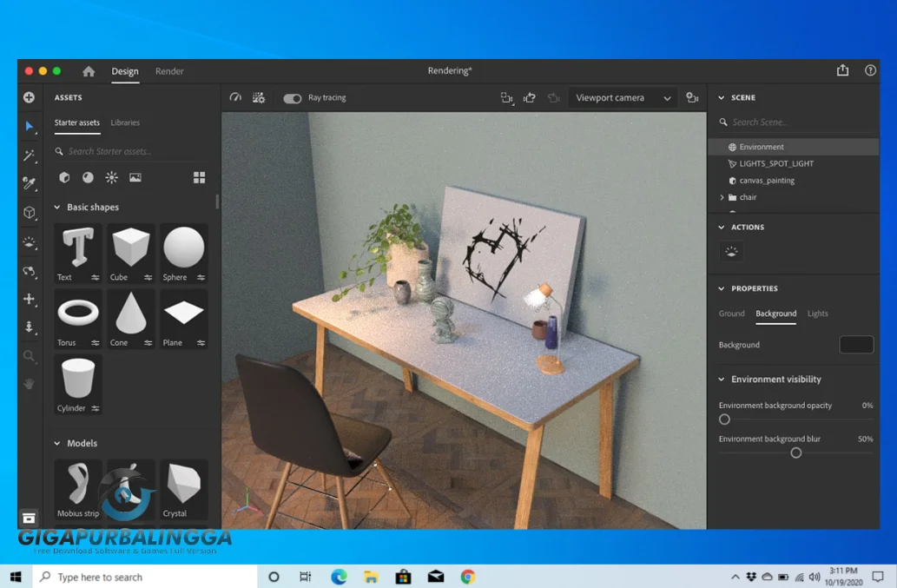Open the Libraries tab
This screenshot has width=897, height=588.
[125, 122]
